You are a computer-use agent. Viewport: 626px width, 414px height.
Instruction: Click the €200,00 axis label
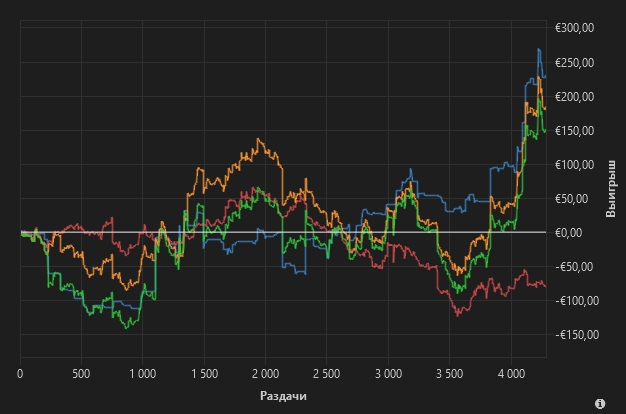pyautogui.click(x=574, y=97)
